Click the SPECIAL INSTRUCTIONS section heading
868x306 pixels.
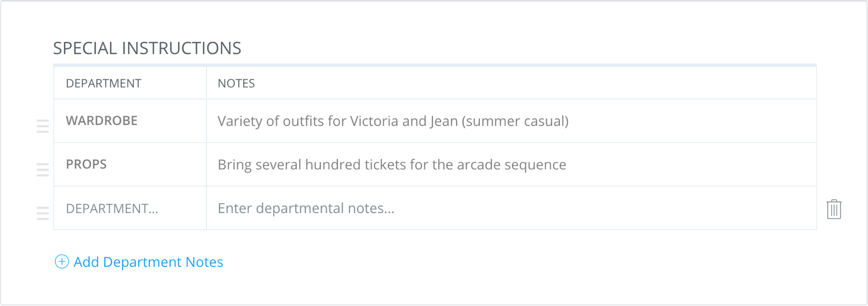[147, 48]
